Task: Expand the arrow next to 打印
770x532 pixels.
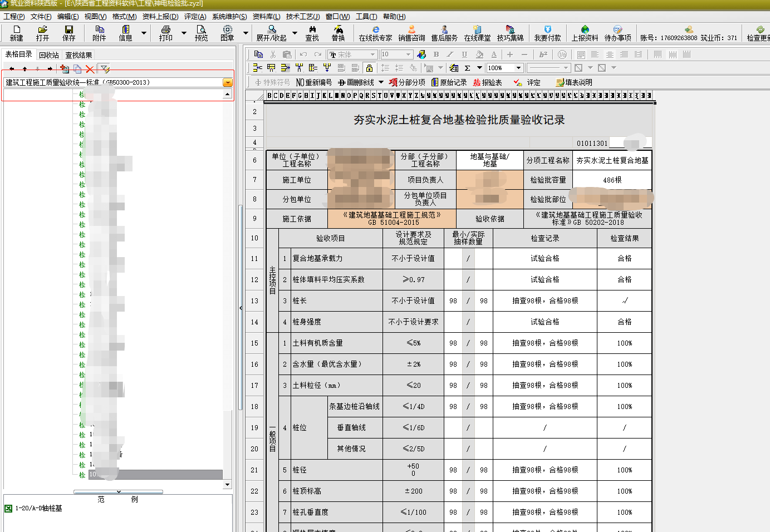Action: pyautogui.click(x=184, y=33)
